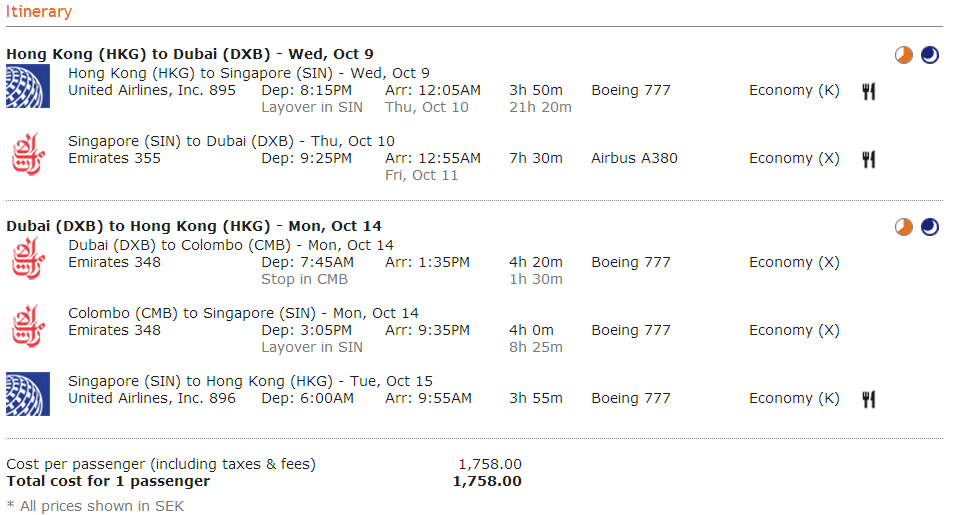
Task: Click the blue overnight moon icon on the outbound trip
Action: tap(930, 56)
